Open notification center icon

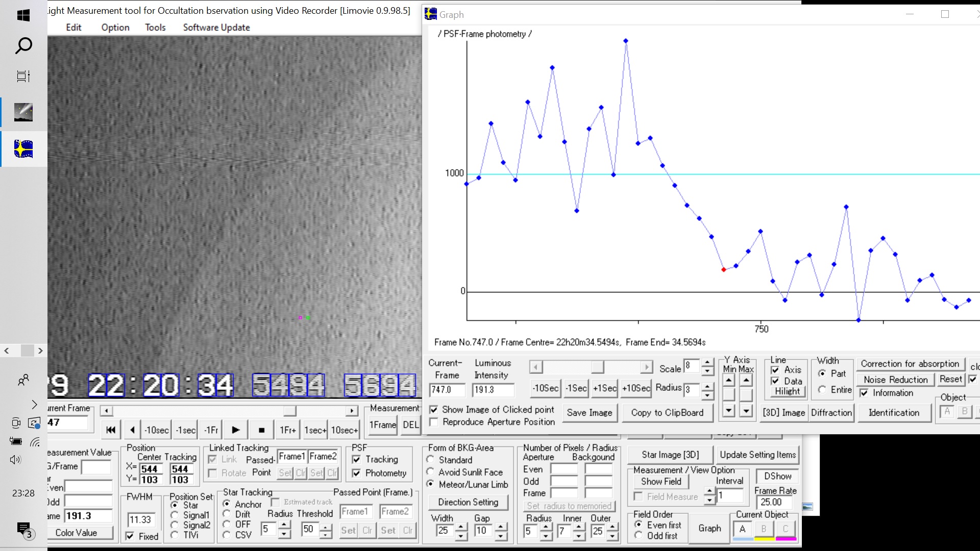click(x=23, y=530)
